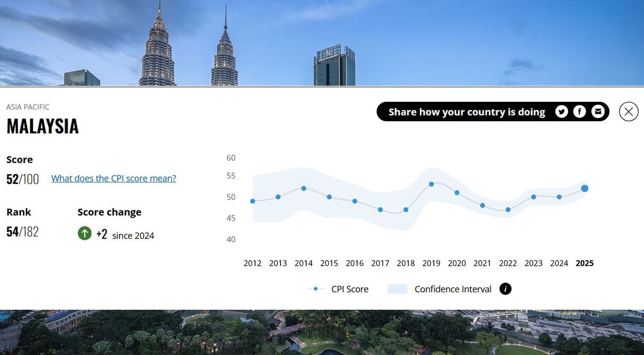The image size is (644, 355).
Task: Click the 2018 year label
Action: [406, 263]
